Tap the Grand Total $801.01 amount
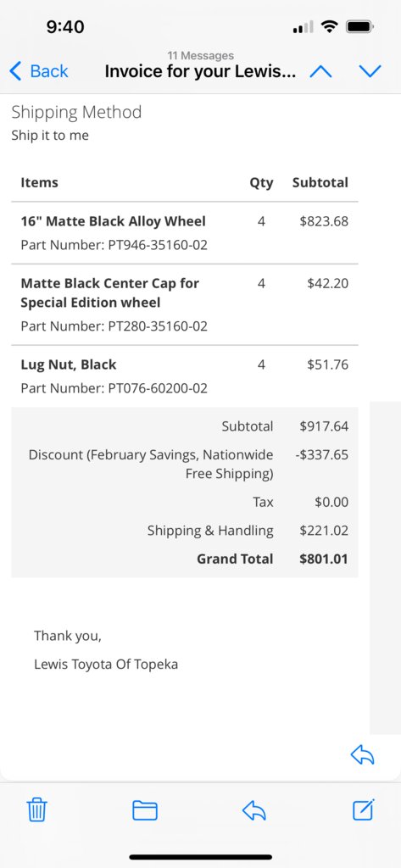This screenshot has width=401, height=868. [324, 559]
